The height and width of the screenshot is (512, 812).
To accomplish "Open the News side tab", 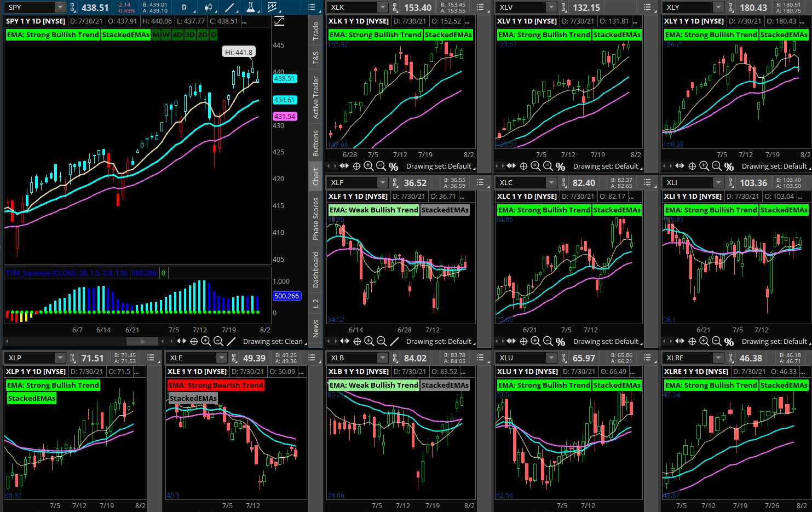I will click(316, 329).
